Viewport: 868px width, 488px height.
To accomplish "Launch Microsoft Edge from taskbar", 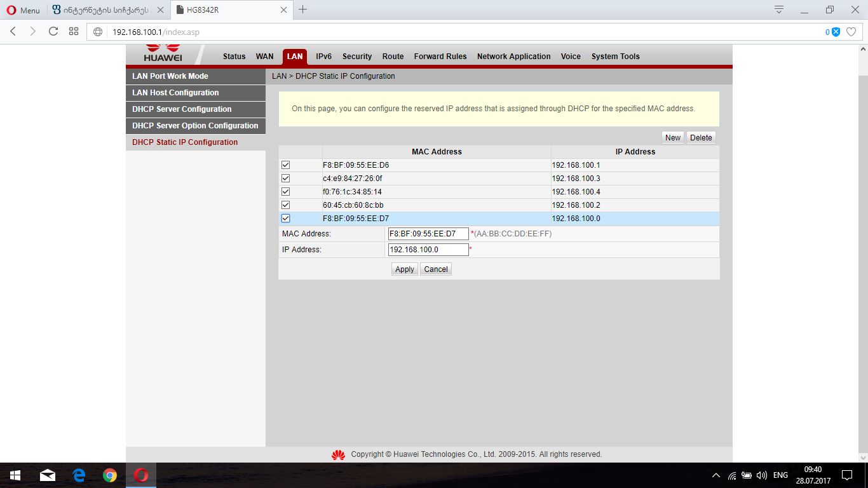I will pyautogui.click(x=79, y=475).
